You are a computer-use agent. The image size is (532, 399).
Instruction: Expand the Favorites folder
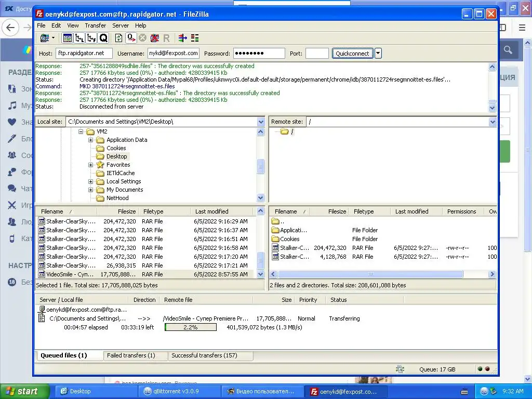[x=90, y=165]
